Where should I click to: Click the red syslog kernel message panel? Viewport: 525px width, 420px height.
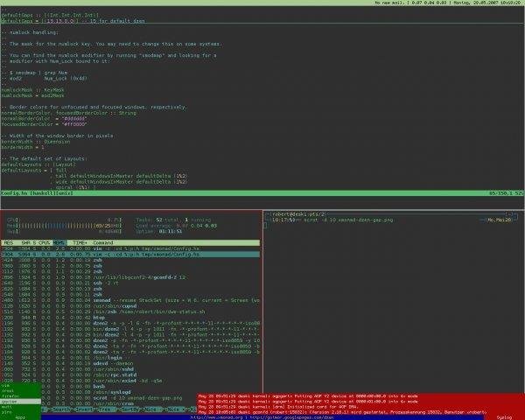[x=360, y=404]
